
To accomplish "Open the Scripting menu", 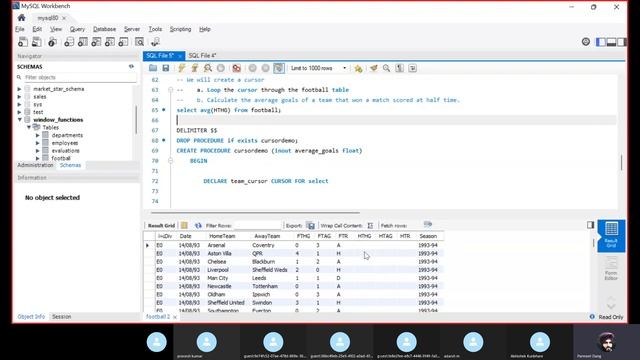I will [180, 29].
